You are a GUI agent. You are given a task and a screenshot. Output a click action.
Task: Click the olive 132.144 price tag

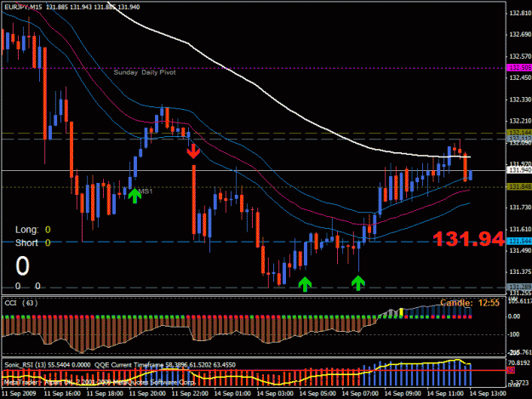point(519,132)
